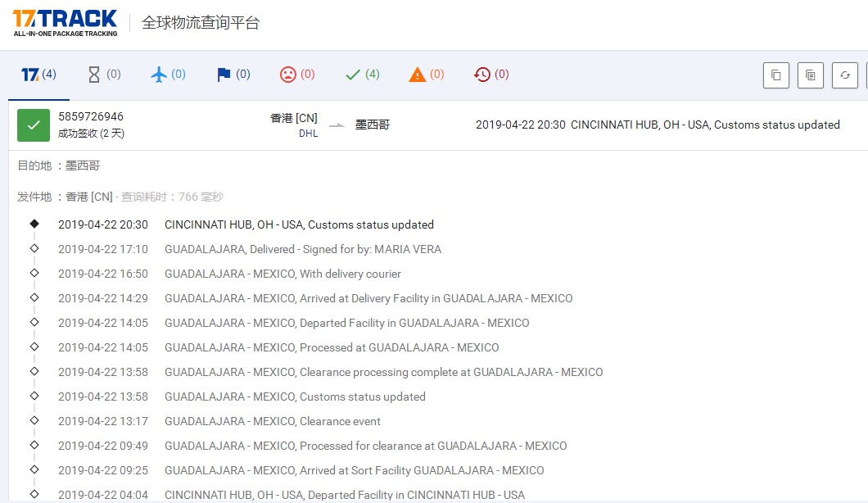The width and height of the screenshot is (868, 503).
Task: Click the green delivered checkmark on the package card
Action: (x=33, y=125)
